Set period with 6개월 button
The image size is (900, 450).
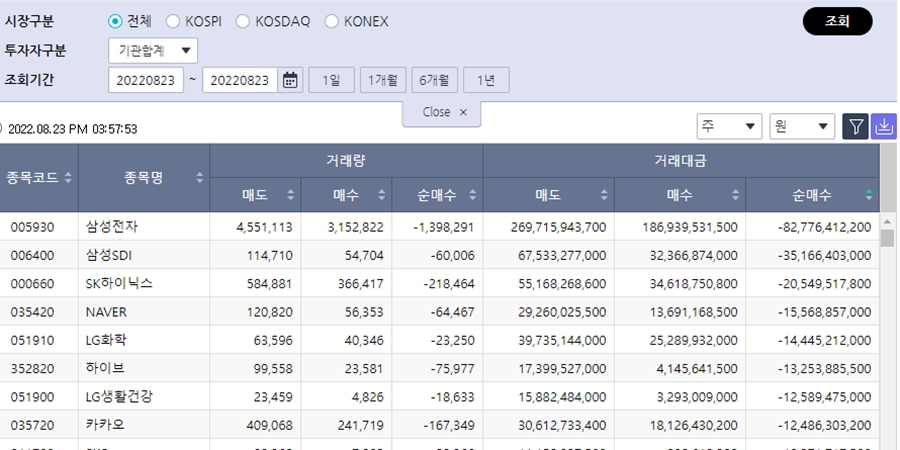pos(435,80)
